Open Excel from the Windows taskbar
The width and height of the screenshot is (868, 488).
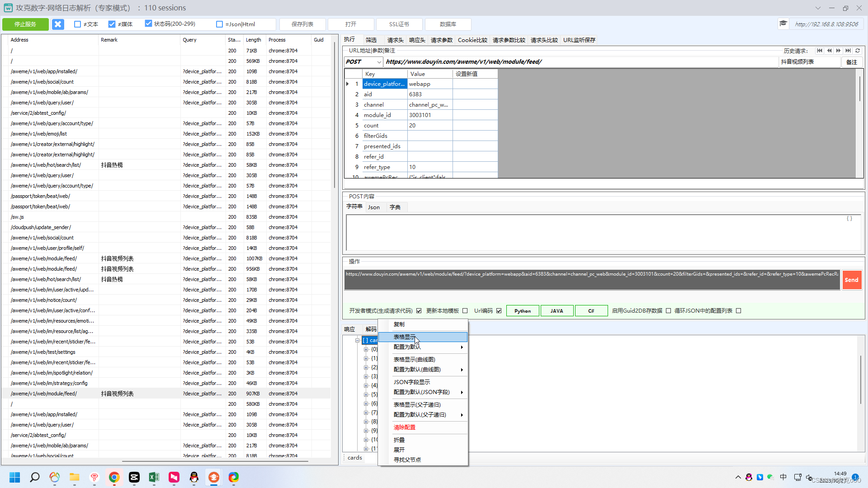(x=154, y=477)
